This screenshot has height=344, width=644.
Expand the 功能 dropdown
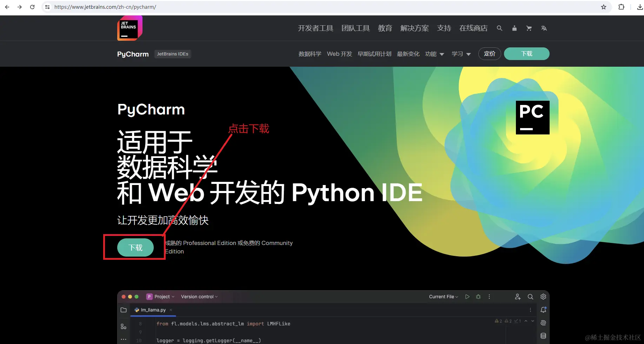pyautogui.click(x=434, y=54)
